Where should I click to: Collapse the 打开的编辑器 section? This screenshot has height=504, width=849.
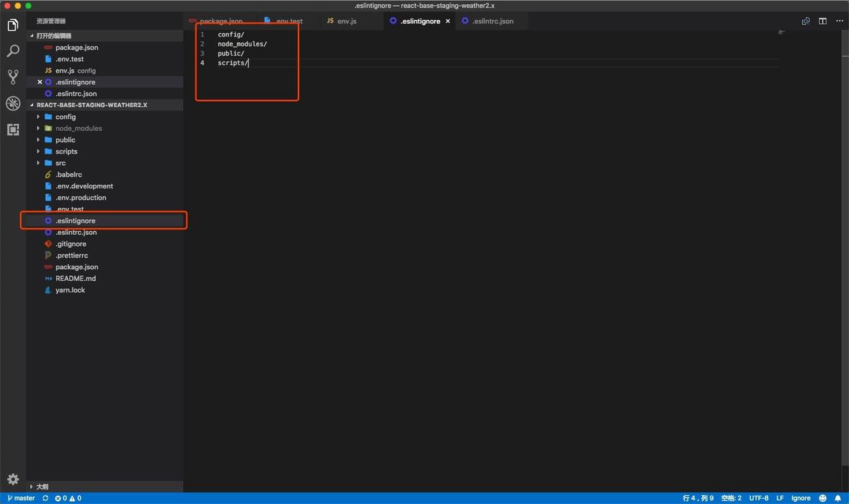click(105, 36)
